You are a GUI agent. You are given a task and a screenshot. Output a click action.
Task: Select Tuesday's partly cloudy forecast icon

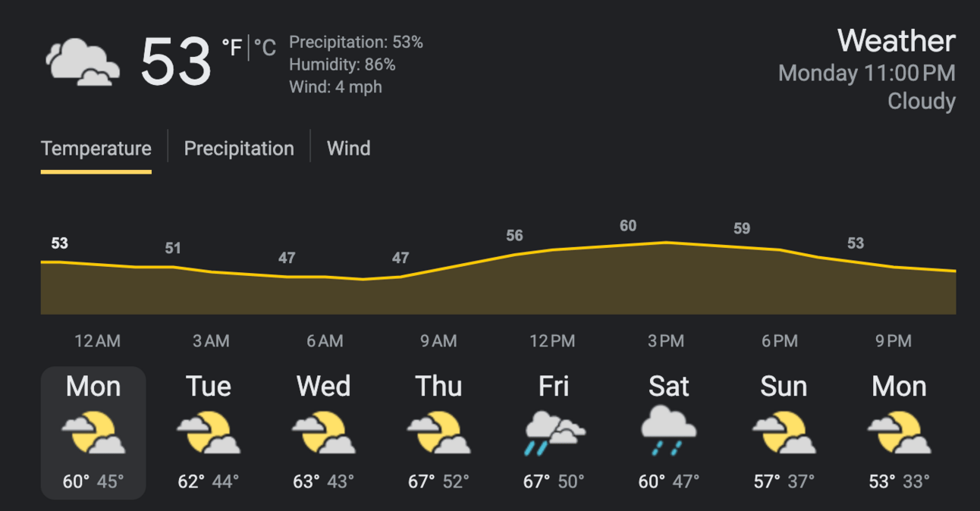coord(209,433)
